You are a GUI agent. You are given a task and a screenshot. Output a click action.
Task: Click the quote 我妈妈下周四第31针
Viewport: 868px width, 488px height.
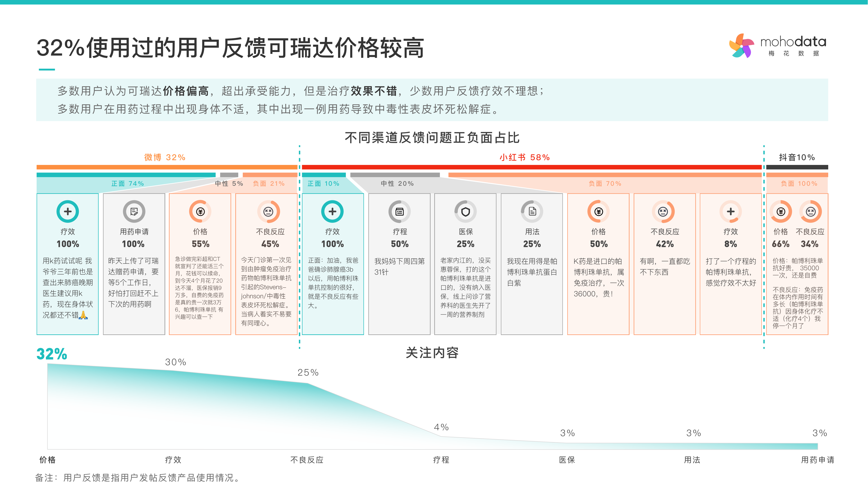(x=399, y=266)
